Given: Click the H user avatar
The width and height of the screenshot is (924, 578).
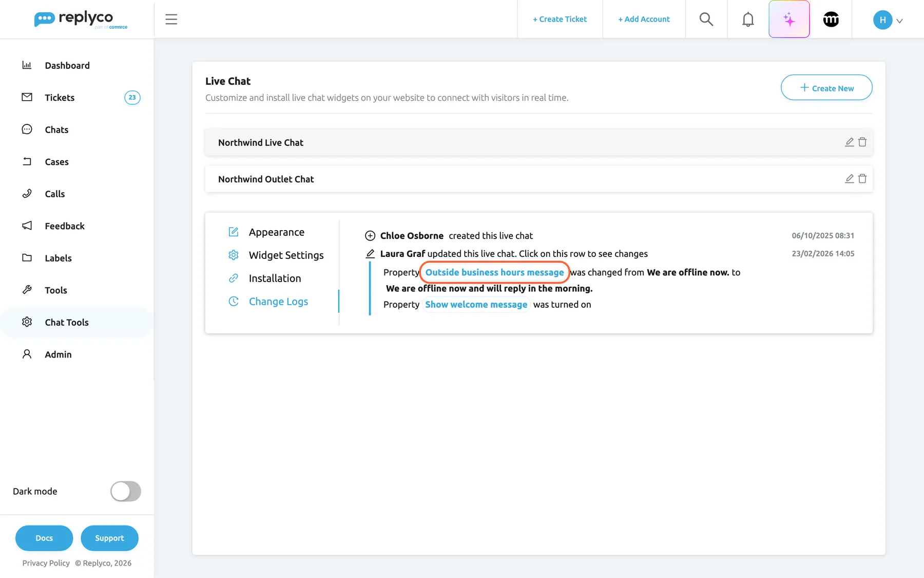Looking at the screenshot, I should click(882, 20).
